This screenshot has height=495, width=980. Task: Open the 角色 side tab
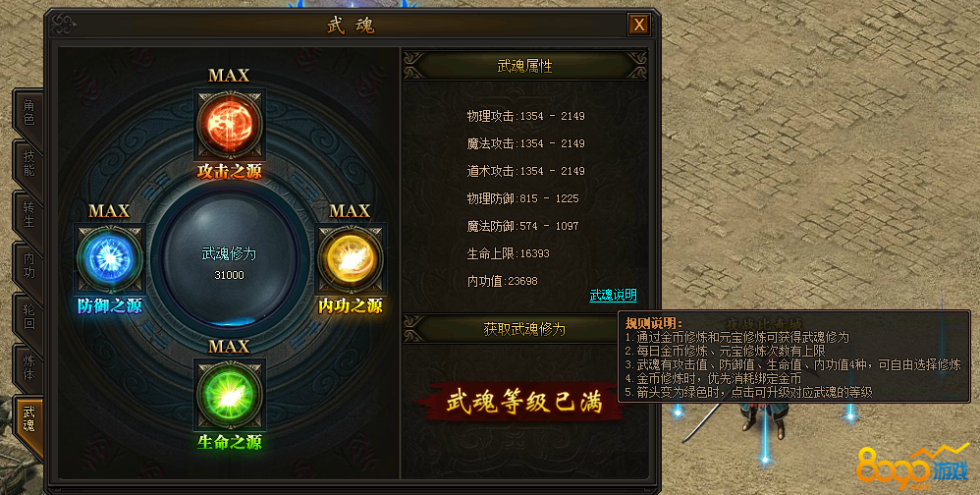28,111
